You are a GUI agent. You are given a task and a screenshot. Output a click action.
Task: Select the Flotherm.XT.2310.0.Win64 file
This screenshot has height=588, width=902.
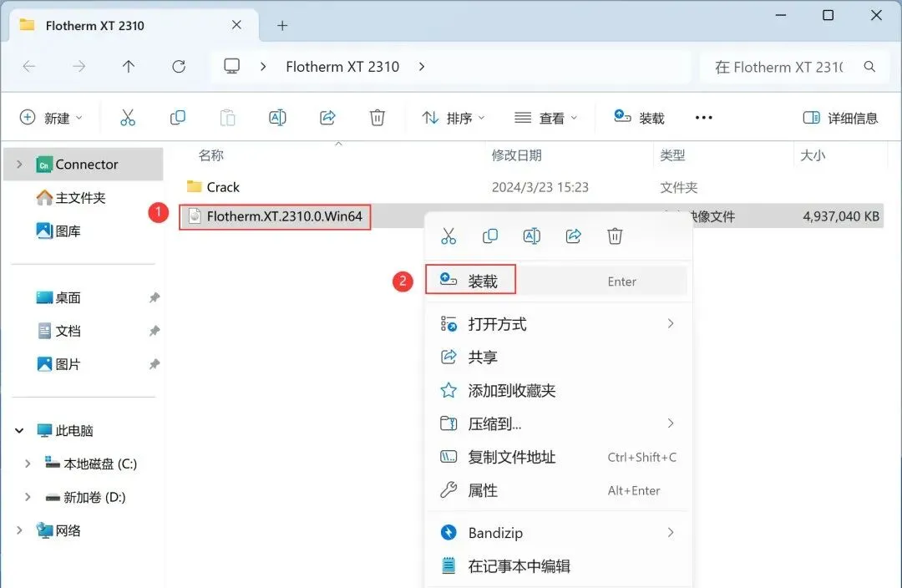tap(275, 216)
